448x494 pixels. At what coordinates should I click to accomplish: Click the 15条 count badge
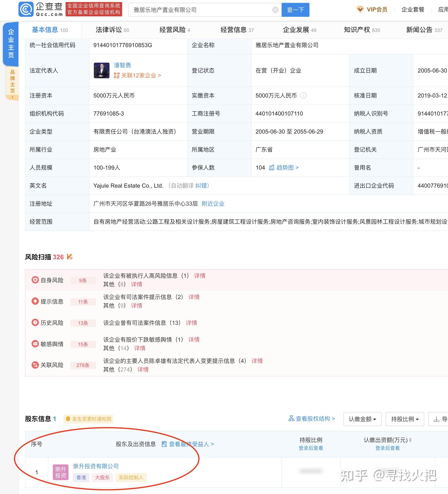[83, 344]
